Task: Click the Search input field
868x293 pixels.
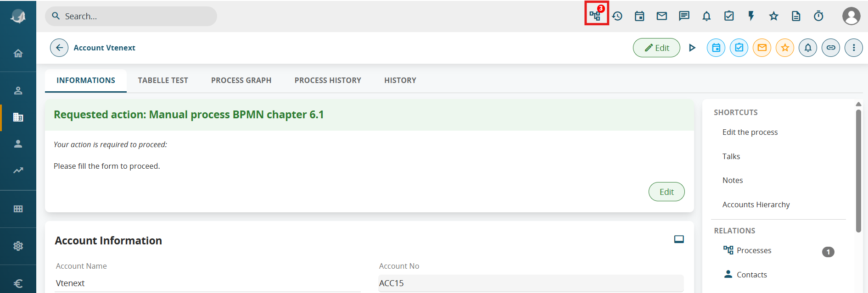Action: [x=131, y=16]
